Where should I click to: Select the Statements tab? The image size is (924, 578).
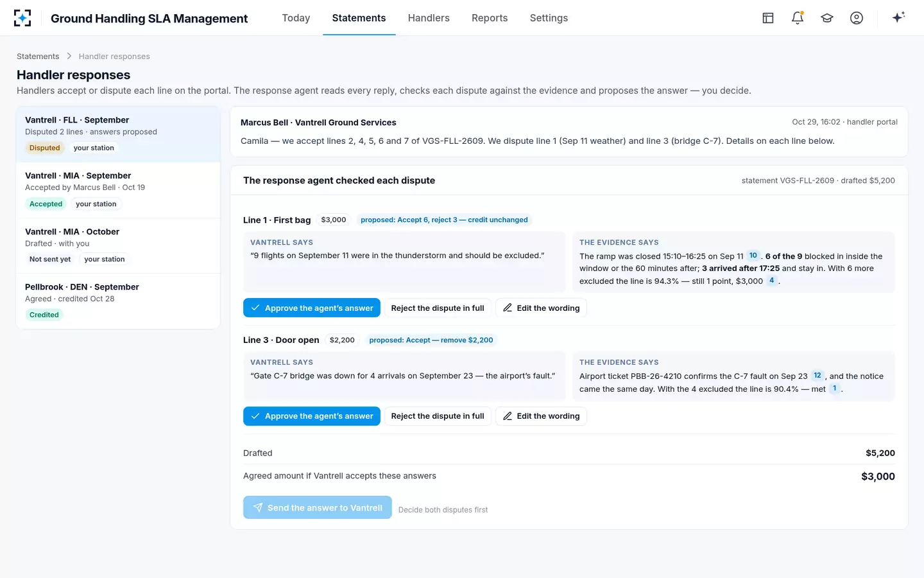point(359,18)
